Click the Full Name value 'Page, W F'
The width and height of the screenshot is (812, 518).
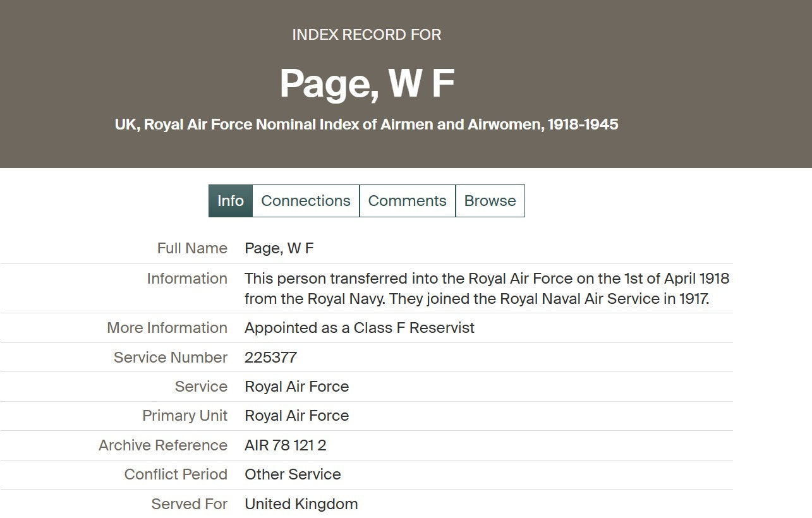click(x=279, y=248)
